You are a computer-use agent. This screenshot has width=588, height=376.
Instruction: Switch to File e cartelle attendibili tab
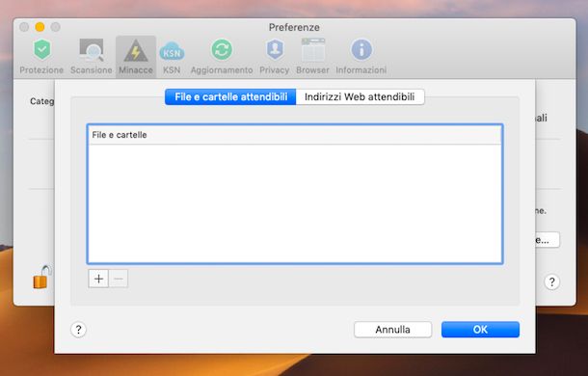tap(230, 96)
